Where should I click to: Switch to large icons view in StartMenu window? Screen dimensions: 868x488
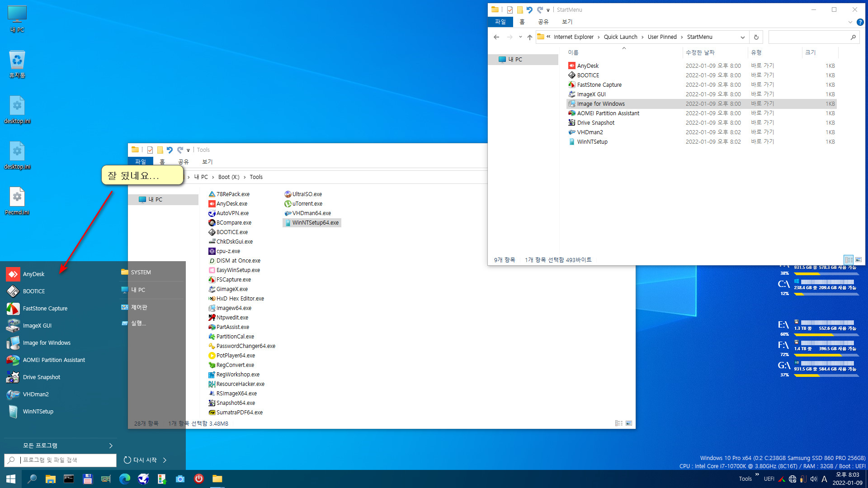click(x=859, y=260)
